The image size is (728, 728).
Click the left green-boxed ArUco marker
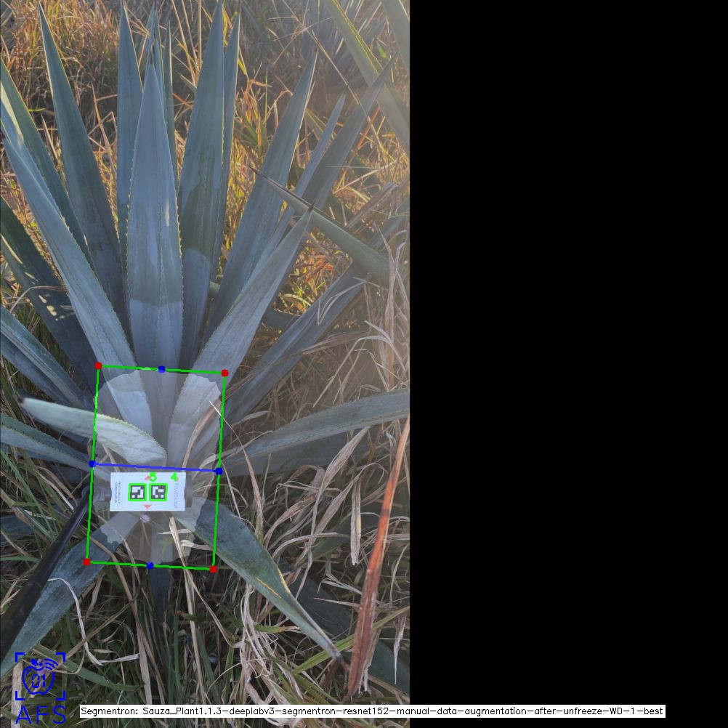pyautogui.click(x=137, y=492)
